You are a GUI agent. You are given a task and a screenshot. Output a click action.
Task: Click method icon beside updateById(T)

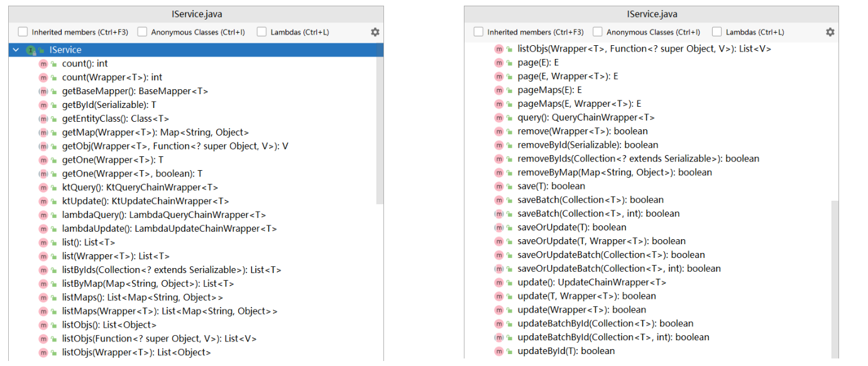tap(499, 351)
